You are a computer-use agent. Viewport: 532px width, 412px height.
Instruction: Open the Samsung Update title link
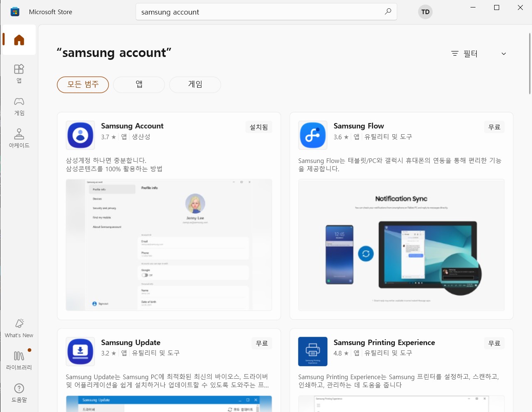point(131,343)
